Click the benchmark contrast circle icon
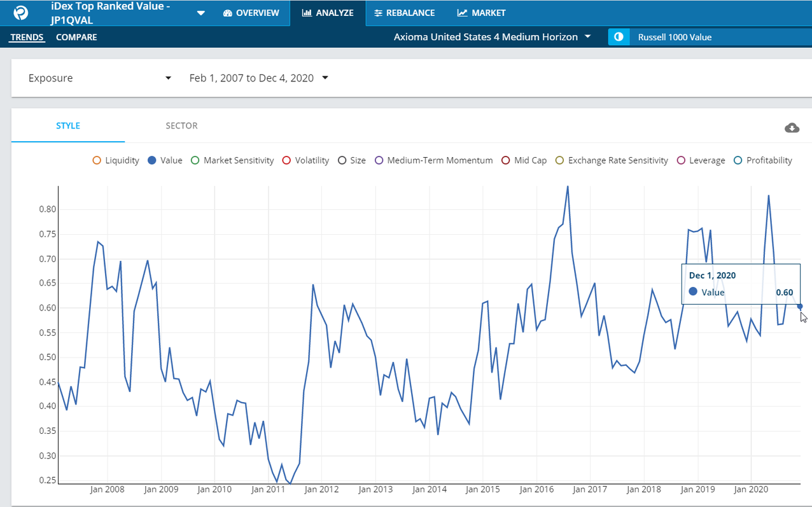The width and height of the screenshot is (812, 507). (x=618, y=37)
